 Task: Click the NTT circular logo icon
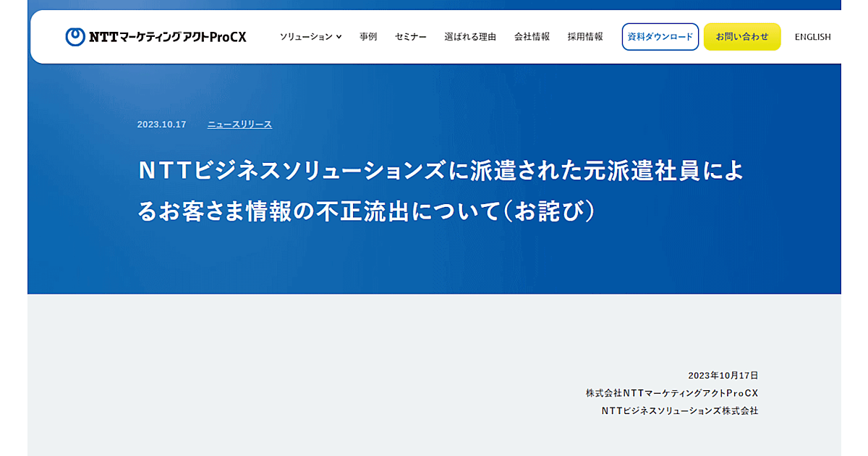tap(75, 37)
